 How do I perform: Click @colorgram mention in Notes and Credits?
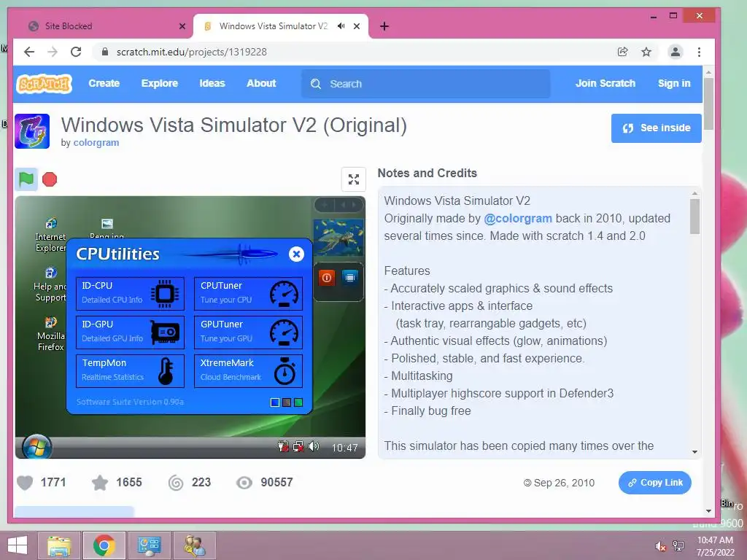coord(518,219)
